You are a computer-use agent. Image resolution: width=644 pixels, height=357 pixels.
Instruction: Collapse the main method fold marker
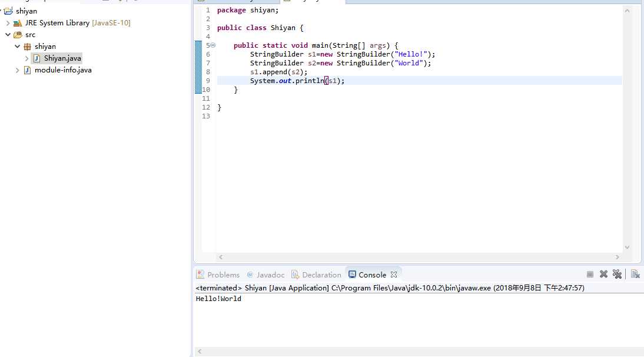click(x=213, y=45)
